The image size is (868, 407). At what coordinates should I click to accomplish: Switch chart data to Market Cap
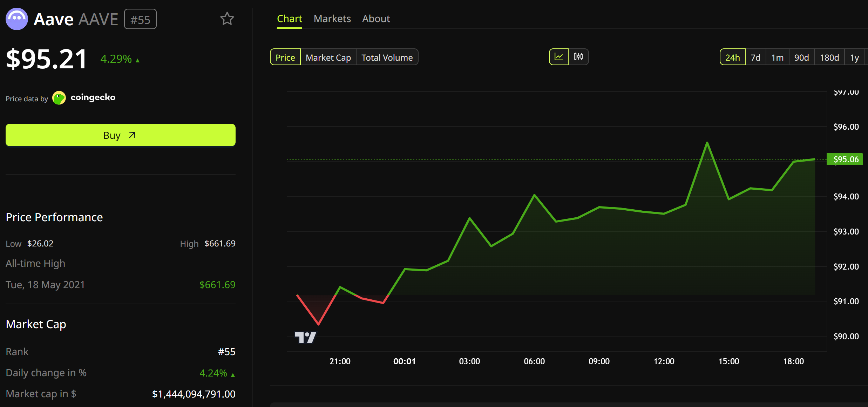pos(328,57)
